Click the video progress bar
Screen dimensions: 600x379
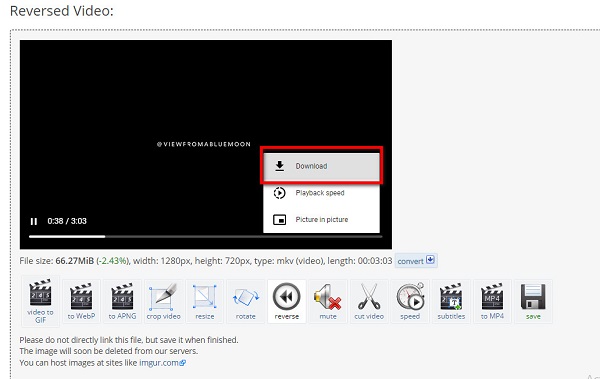[205, 237]
